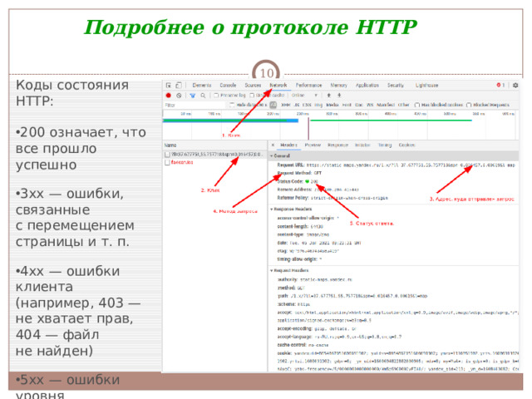
Task: Check the Blocked Requests filter
Action: click(469, 105)
